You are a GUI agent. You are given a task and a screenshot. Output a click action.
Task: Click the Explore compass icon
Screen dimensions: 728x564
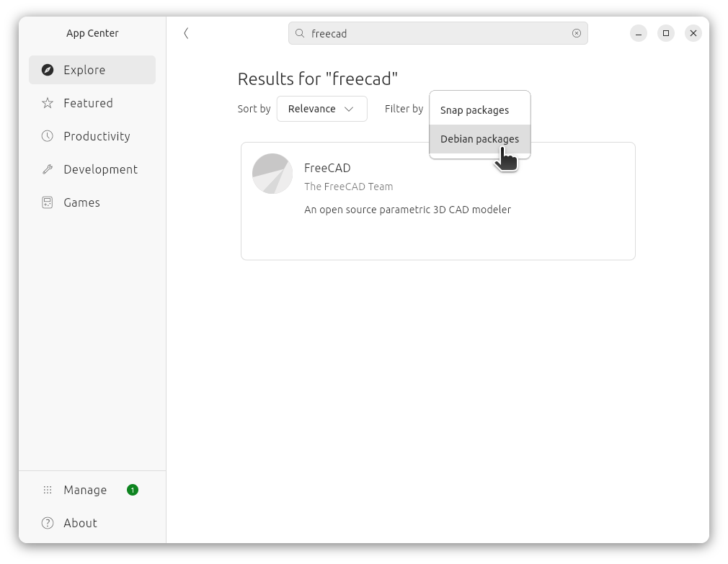[48, 70]
